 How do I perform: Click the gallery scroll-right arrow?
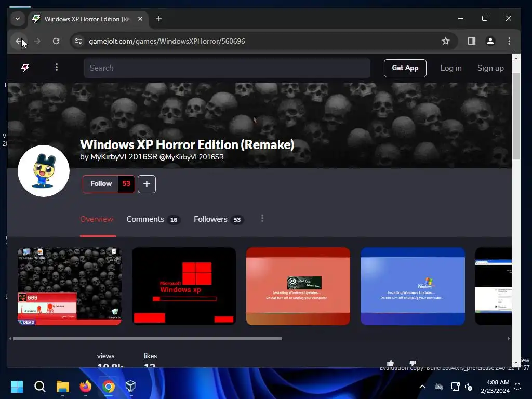(508, 338)
